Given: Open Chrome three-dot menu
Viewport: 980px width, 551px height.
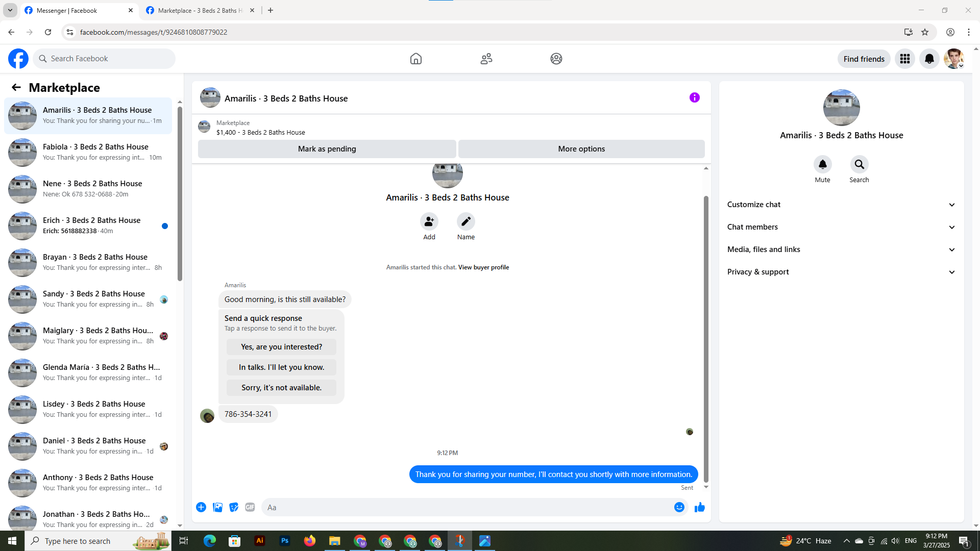Looking at the screenshot, I should 969,32.
